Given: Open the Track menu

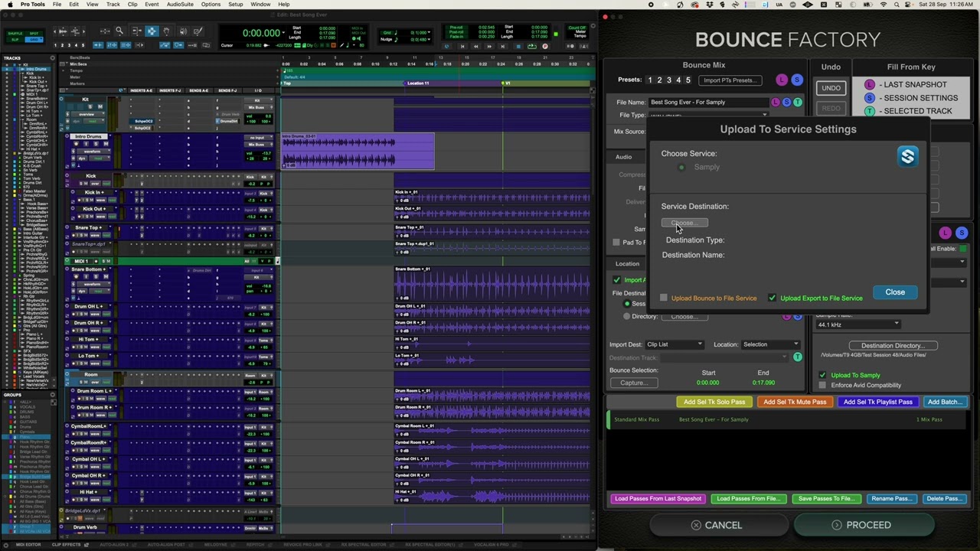Looking at the screenshot, I should point(113,5).
